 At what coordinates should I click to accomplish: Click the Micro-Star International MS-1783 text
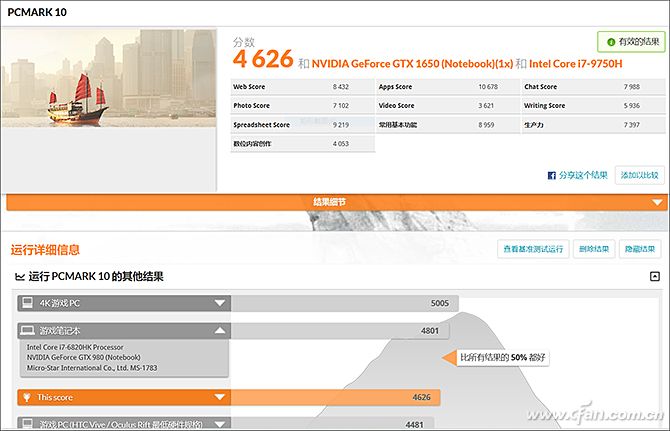coord(92,368)
